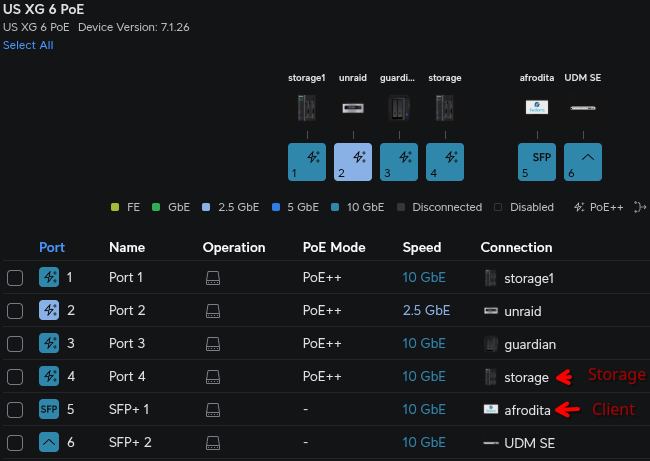
Task: Click the Connection column header
Action: coord(516,247)
